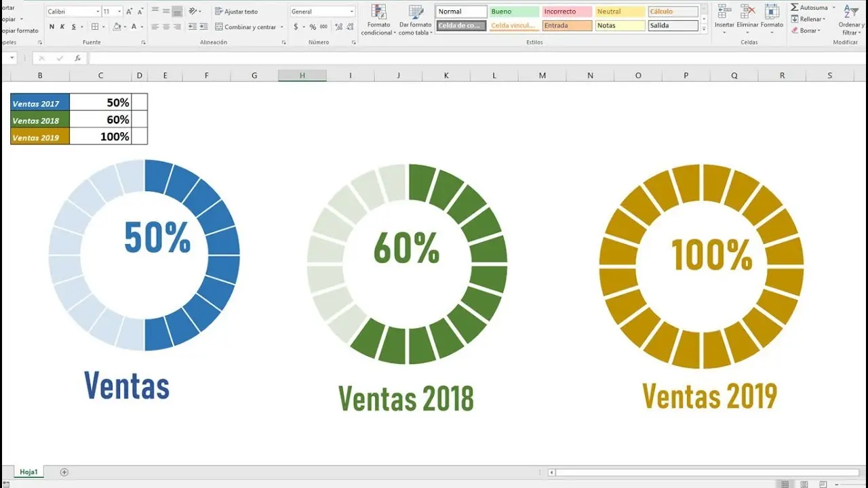
Task: Add a new sheet with plus button
Action: [x=64, y=472]
